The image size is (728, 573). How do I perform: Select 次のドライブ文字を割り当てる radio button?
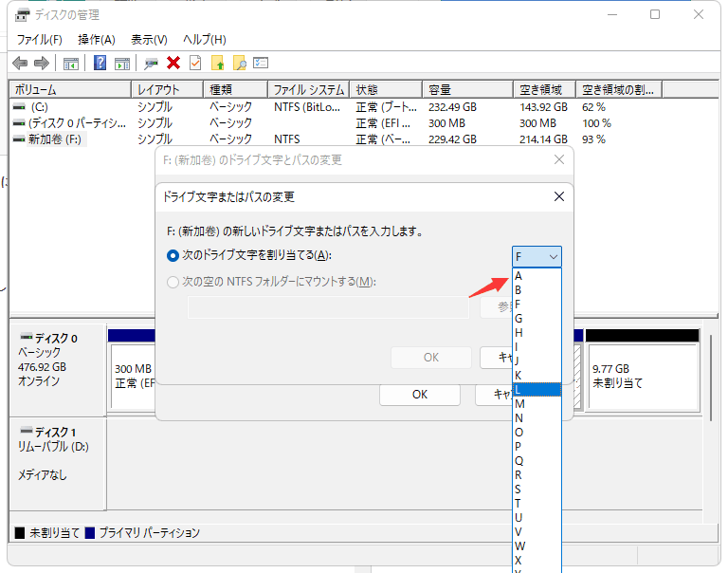(173, 255)
